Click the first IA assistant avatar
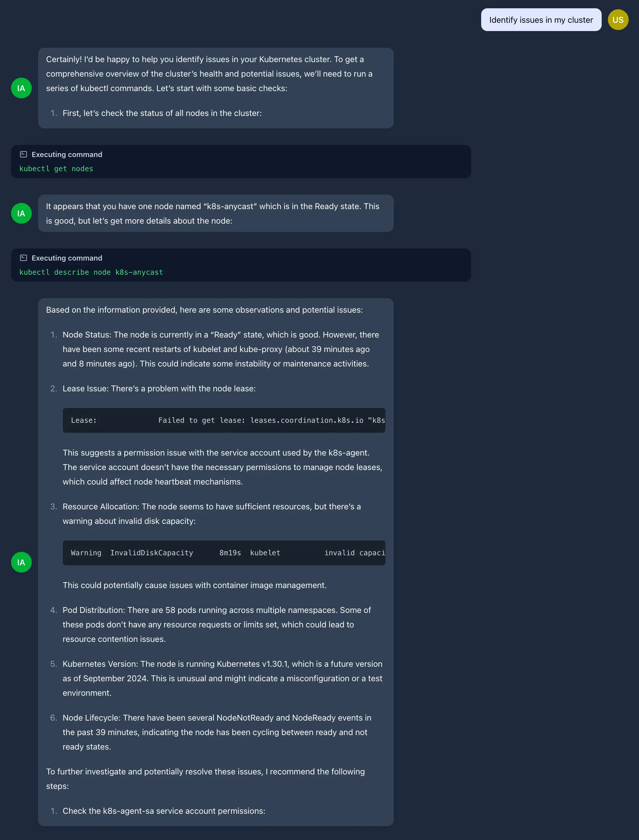Viewport: 639px width, 840px height. point(21,88)
